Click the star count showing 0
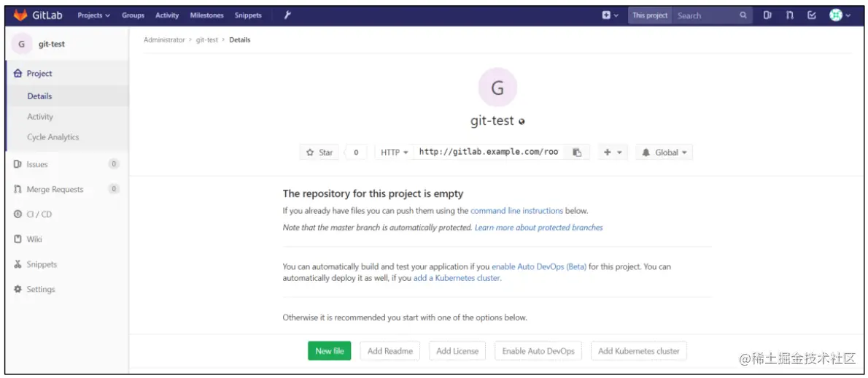 pyautogui.click(x=356, y=153)
